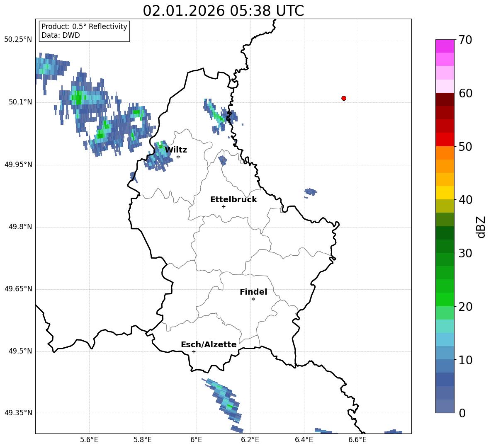Click the 50 value on the colorbar

(465, 146)
